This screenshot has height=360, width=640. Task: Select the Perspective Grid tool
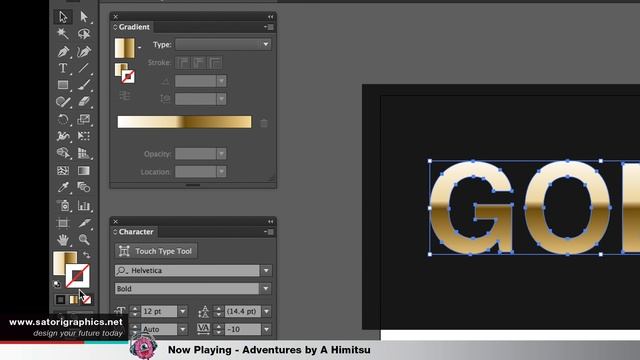click(84, 153)
